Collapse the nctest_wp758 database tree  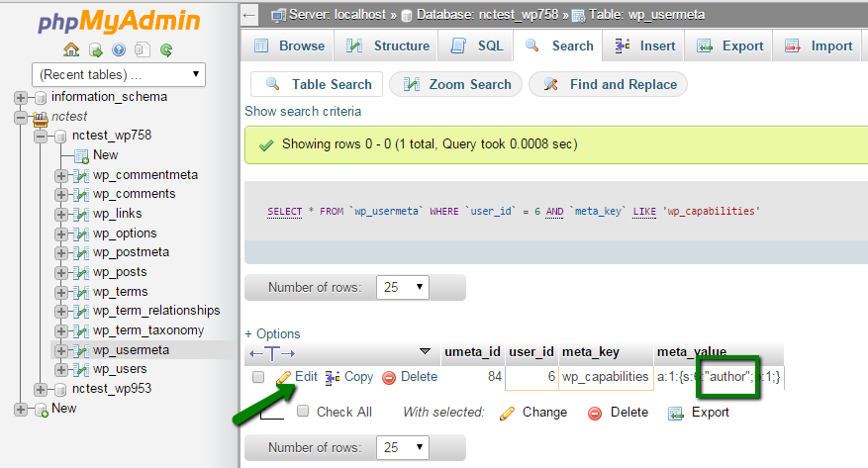pyautogui.click(x=42, y=136)
